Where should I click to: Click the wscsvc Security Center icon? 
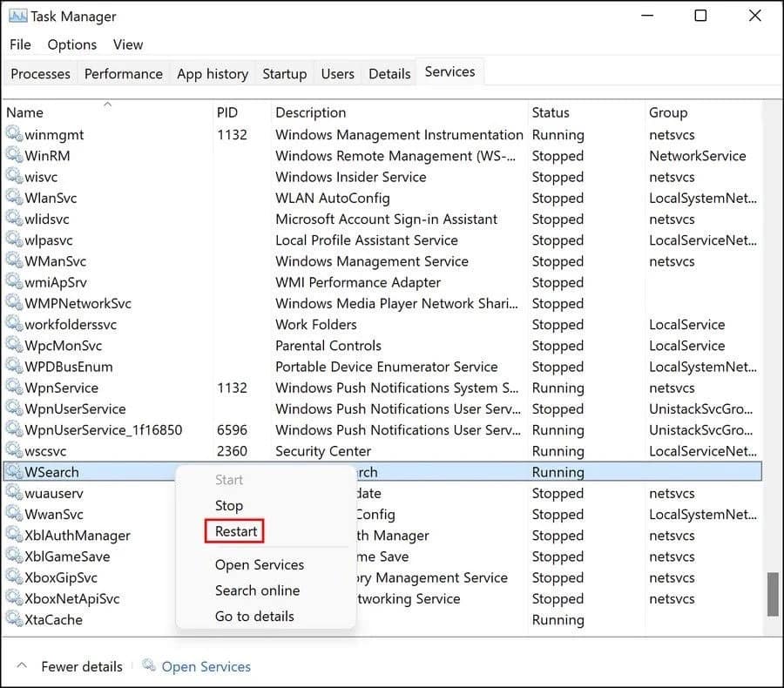[14, 451]
